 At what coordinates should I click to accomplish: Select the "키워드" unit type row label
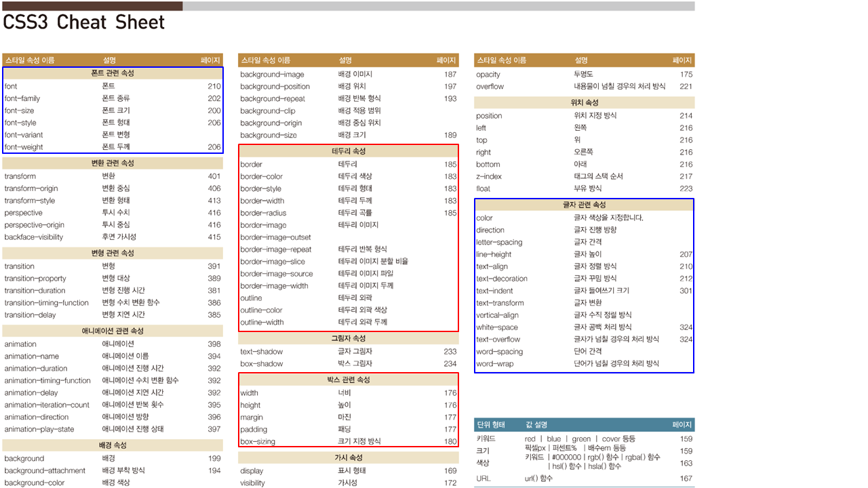(486, 439)
